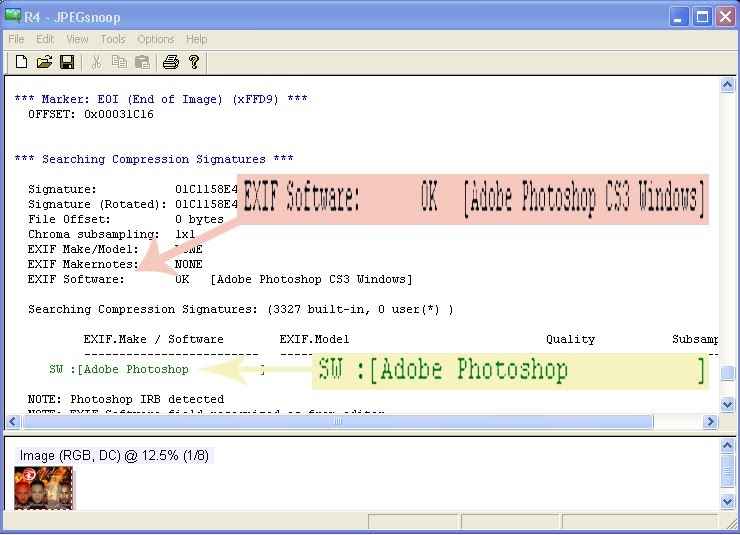Open the Help menu

pyautogui.click(x=196, y=39)
